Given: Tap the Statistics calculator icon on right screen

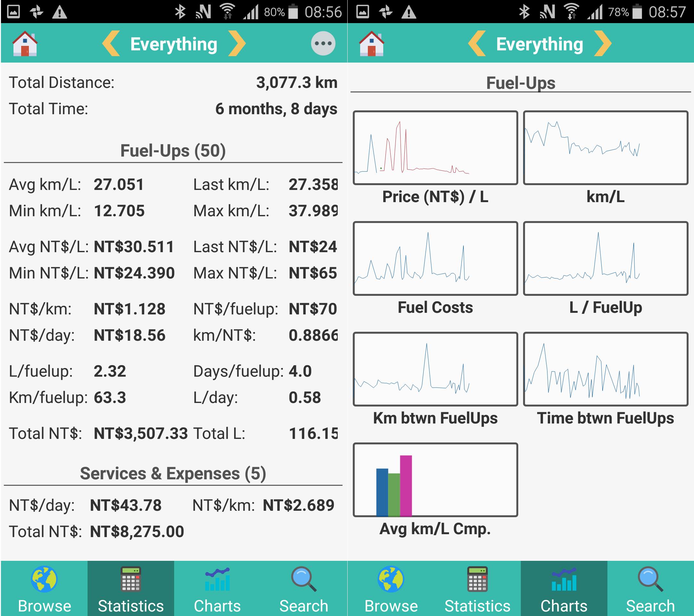Looking at the screenshot, I should [x=477, y=579].
